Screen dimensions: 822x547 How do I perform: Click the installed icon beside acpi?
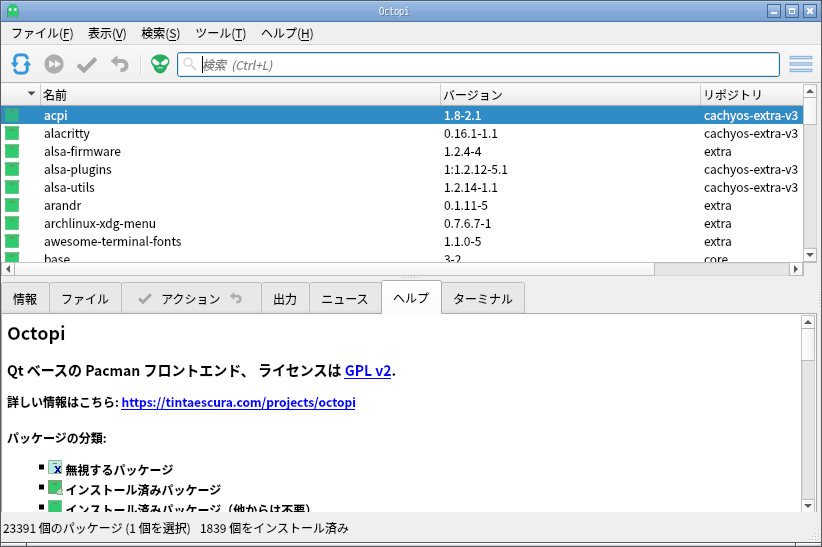click(x=12, y=115)
